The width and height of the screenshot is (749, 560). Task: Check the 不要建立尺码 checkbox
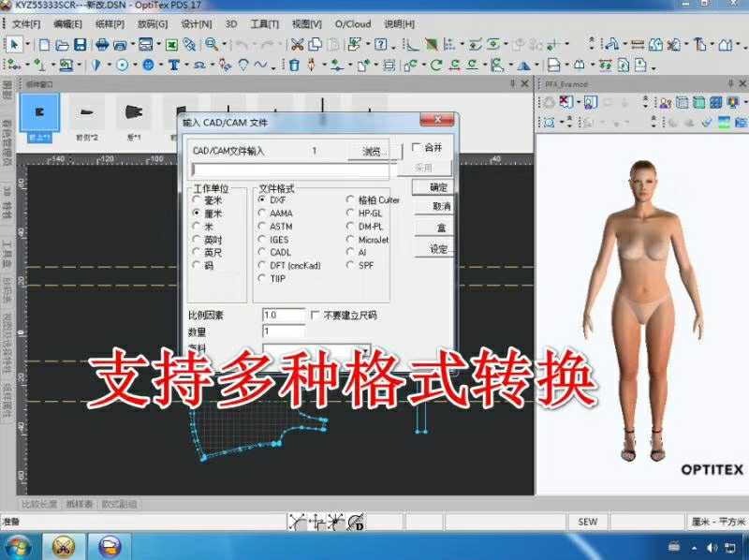(315, 315)
